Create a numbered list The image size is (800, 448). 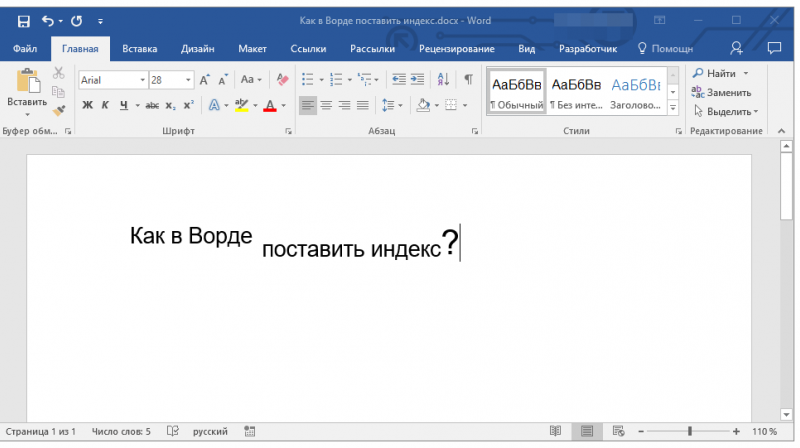coord(336,79)
